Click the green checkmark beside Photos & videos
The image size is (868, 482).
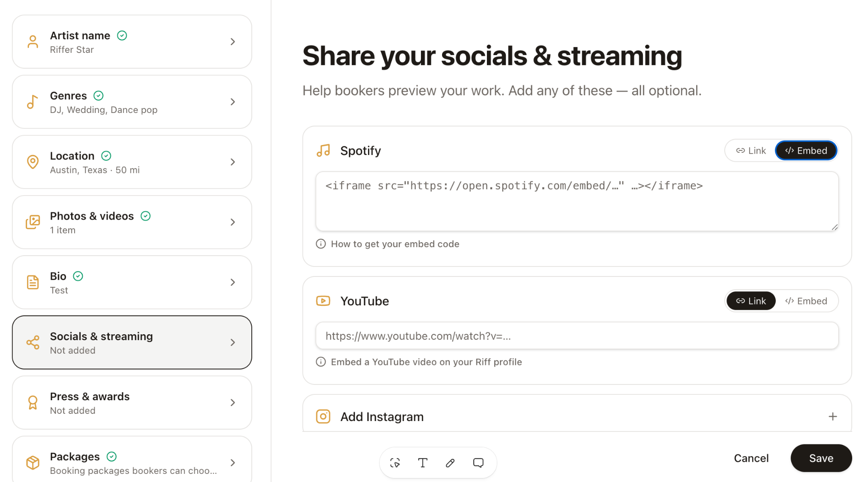click(x=146, y=216)
